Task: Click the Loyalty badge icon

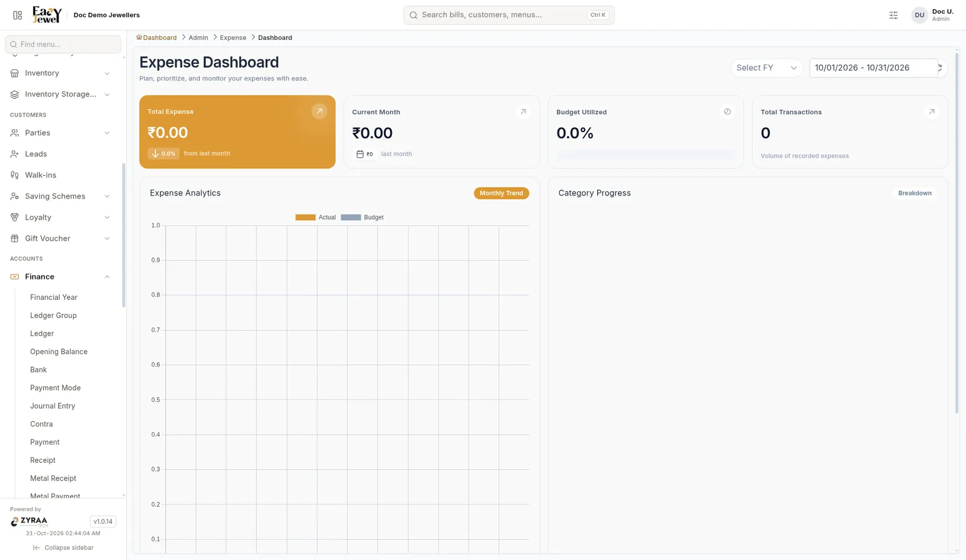Action: (x=14, y=217)
